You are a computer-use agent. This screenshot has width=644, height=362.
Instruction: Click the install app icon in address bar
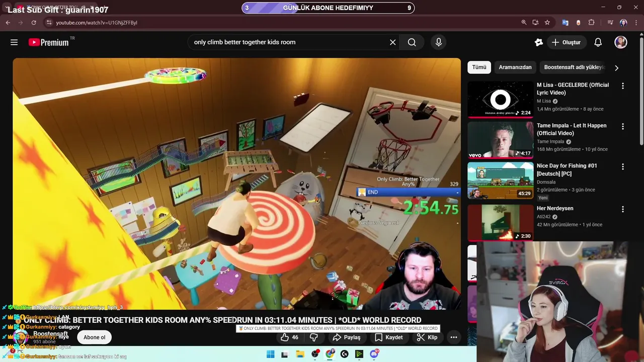(x=535, y=23)
